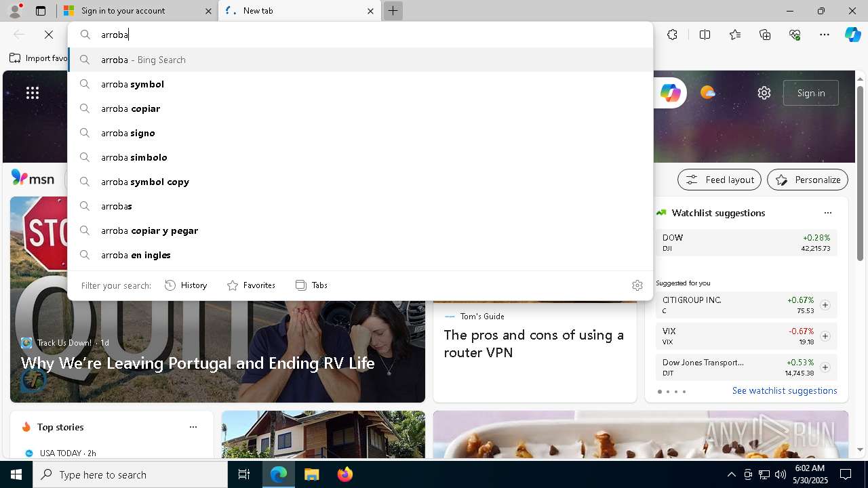Open 'Why We're Leaving Portugal' story

point(197,363)
